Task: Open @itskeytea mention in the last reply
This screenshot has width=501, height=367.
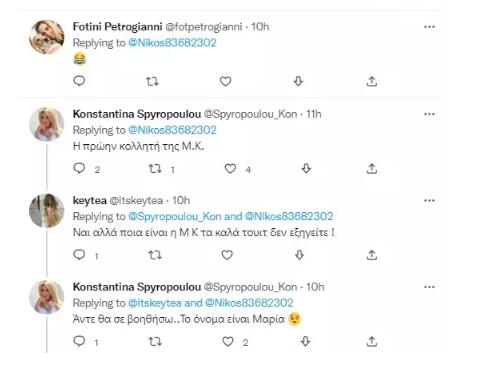Action: 155,303
